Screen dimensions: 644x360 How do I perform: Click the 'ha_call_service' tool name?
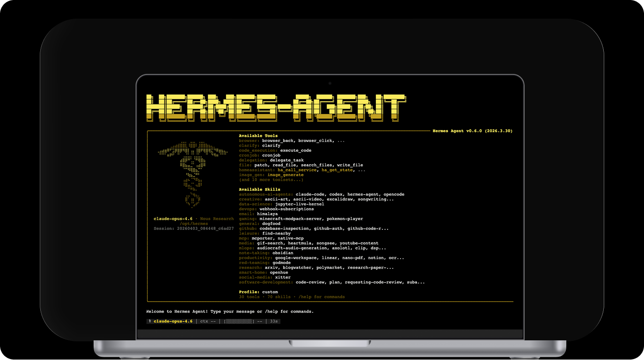(x=297, y=170)
